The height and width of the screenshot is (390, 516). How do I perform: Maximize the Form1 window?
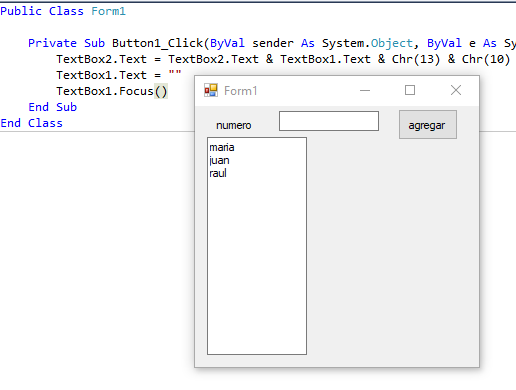coord(410,90)
